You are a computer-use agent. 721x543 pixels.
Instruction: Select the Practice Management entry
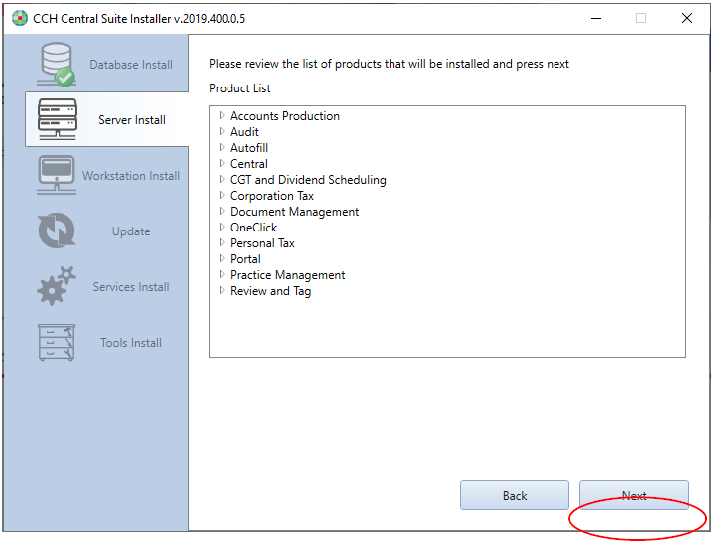(287, 275)
